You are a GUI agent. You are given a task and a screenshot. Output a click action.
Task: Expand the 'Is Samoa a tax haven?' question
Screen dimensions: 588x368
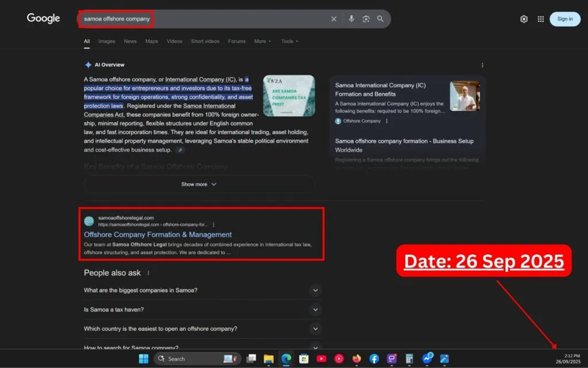[x=315, y=309]
